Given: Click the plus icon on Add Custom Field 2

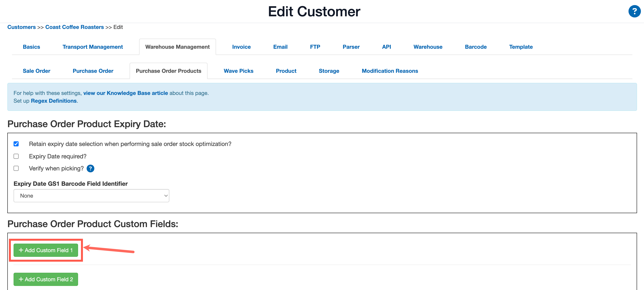Looking at the screenshot, I should (21, 279).
